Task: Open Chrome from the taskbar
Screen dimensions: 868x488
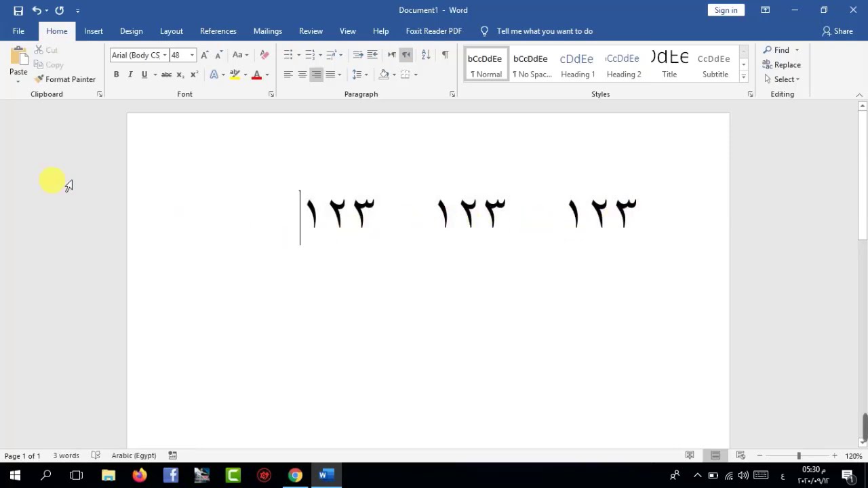Action: tap(295, 475)
